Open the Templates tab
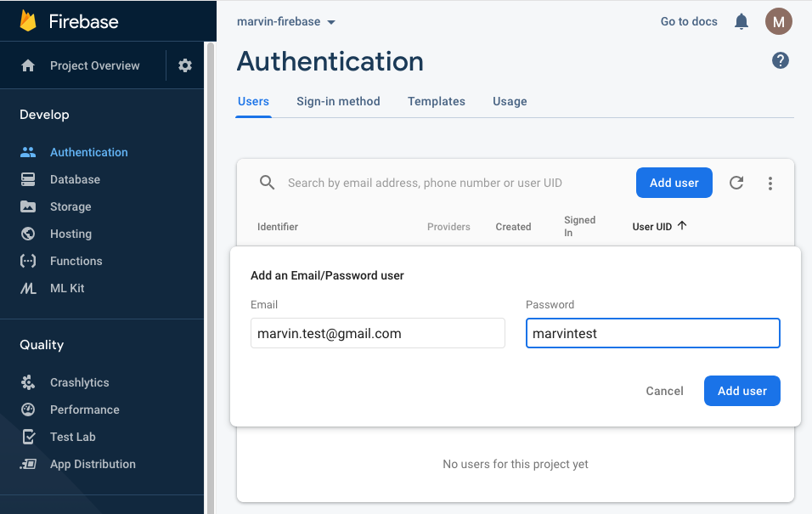 point(436,101)
